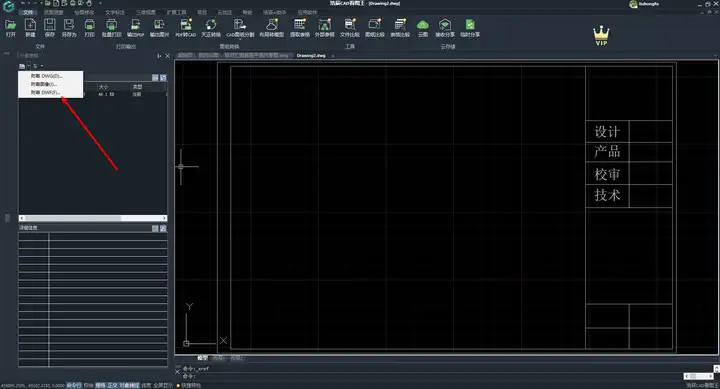
Task: Switch to the Drawing2.dwg document tab
Action: point(311,56)
